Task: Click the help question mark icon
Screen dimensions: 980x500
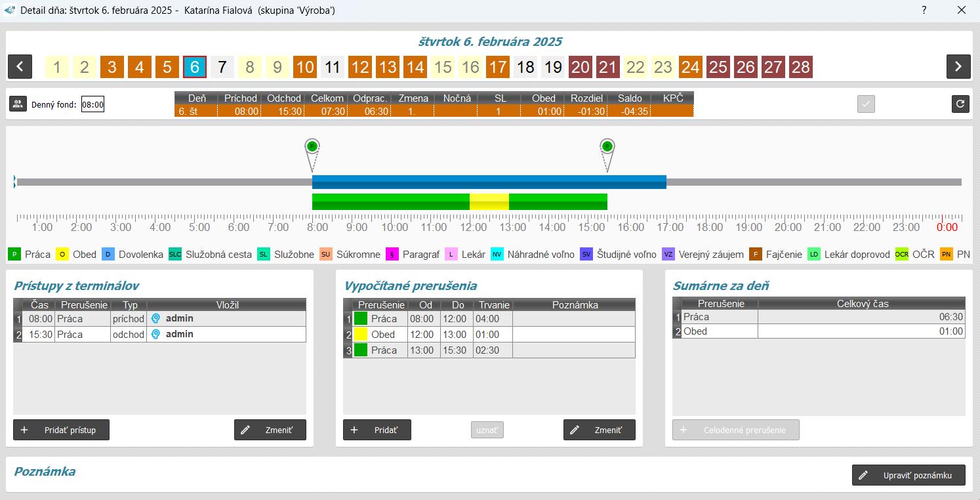Action: tap(924, 10)
